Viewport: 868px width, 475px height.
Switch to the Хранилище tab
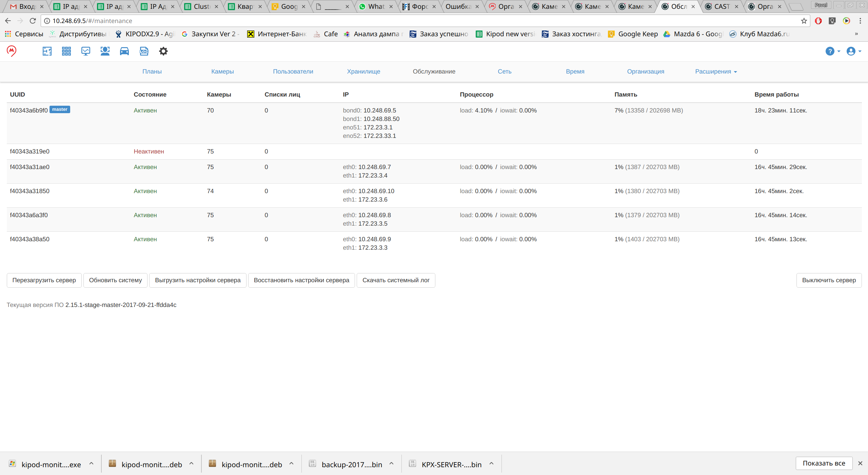tap(363, 71)
